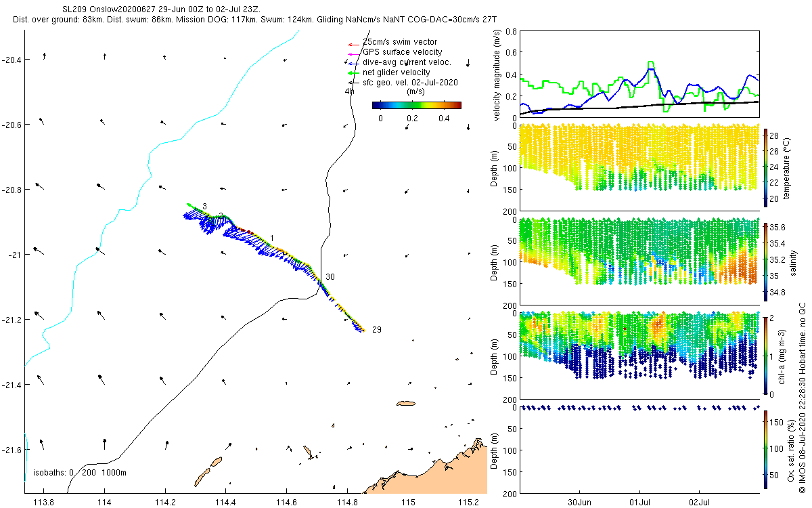Click the Ox. sat. ratio (%) colorbar
The image size is (812, 508).
[x=765, y=448]
